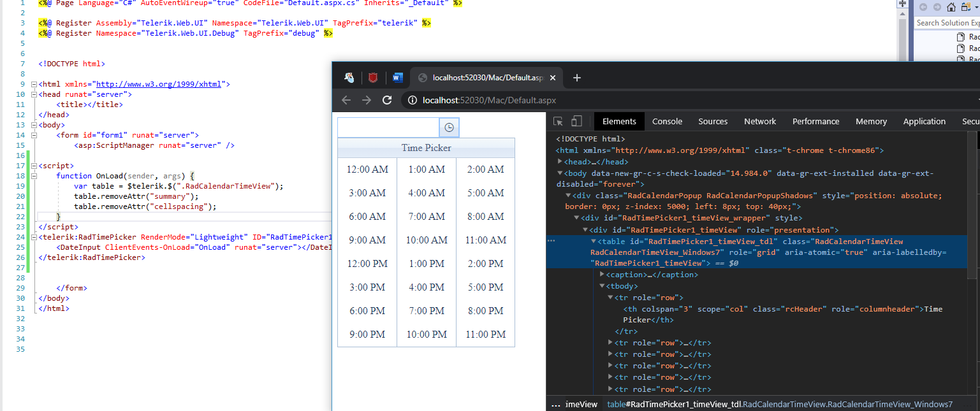Viewport: 980px width, 411px height.
Task: Reload the localhost page in Chrome
Action: (x=386, y=100)
